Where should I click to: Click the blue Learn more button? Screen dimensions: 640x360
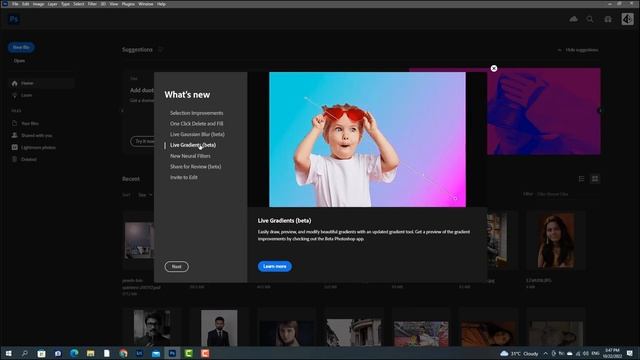tap(275, 266)
